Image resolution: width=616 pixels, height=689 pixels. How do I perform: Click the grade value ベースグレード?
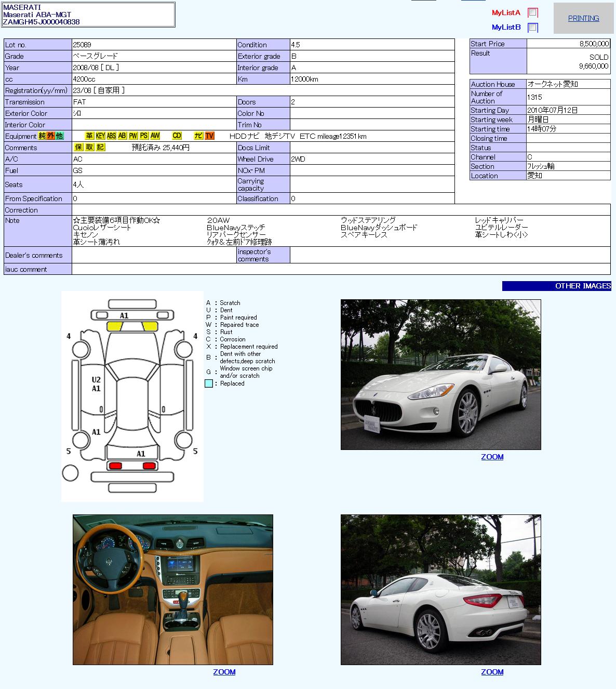pos(96,56)
